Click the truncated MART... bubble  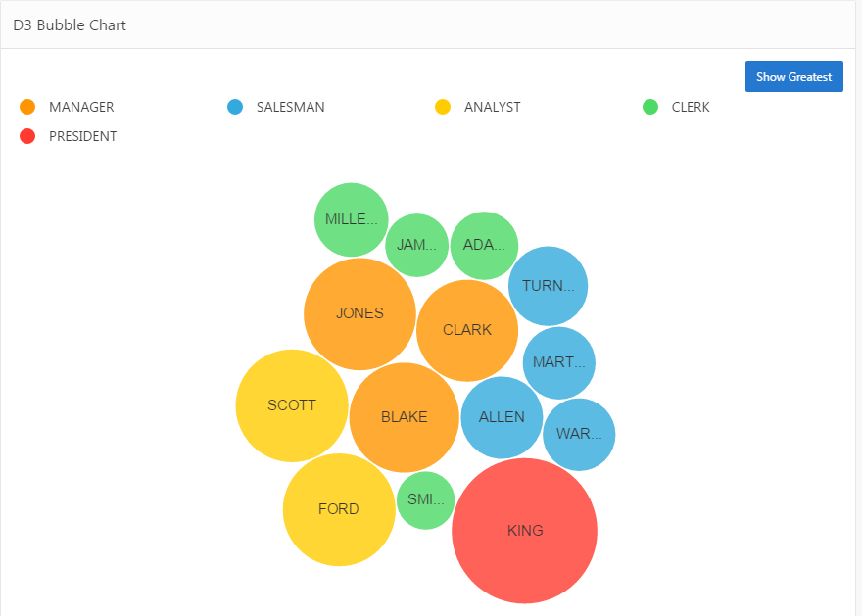(559, 362)
